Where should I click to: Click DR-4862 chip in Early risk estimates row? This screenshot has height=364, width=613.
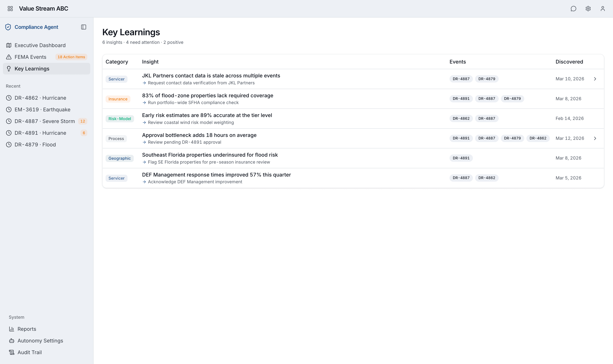pos(461,118)
